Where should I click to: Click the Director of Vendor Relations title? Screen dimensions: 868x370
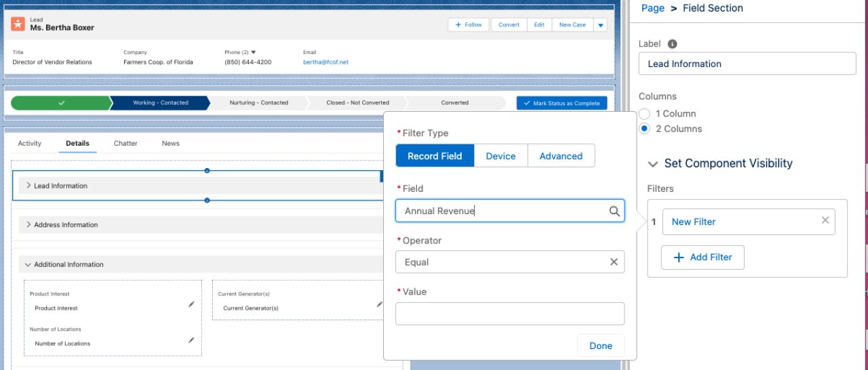(x=52, y=62)
